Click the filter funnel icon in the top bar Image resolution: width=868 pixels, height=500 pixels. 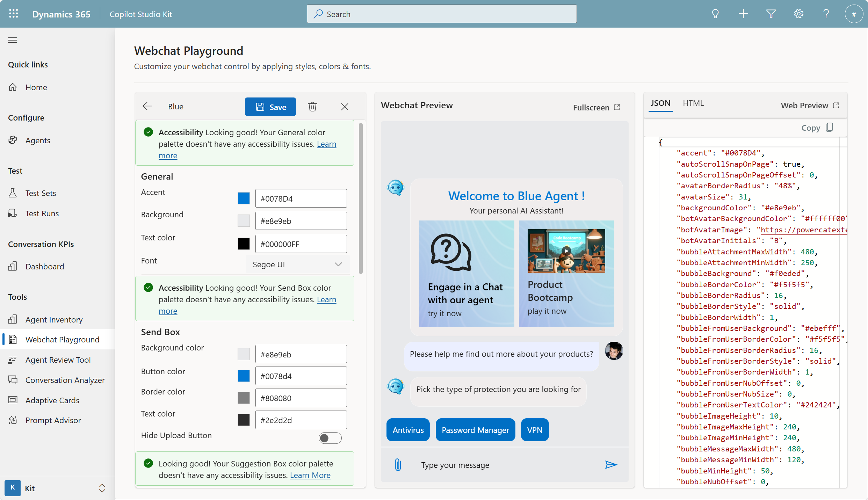(771, 14)
